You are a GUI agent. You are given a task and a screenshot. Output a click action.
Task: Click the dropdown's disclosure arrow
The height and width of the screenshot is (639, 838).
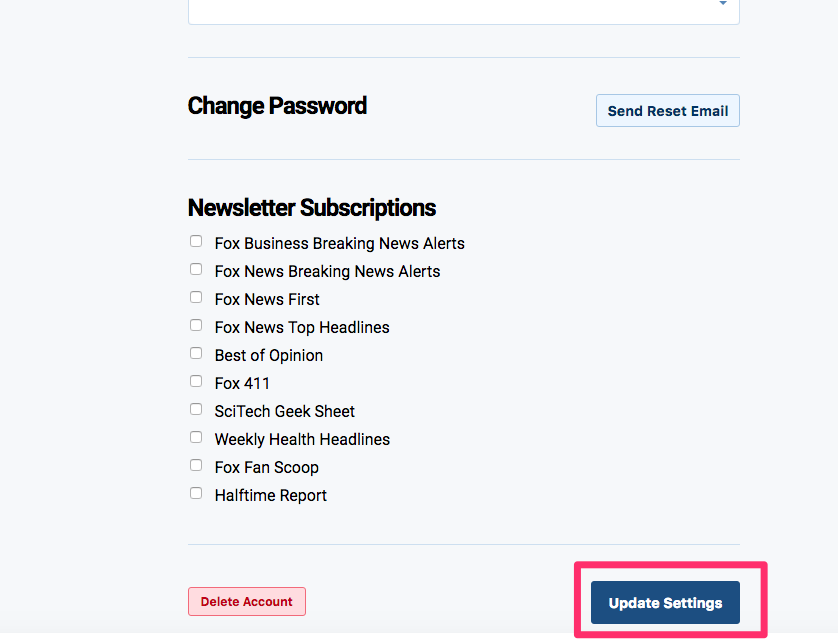(x=722, y=5)
